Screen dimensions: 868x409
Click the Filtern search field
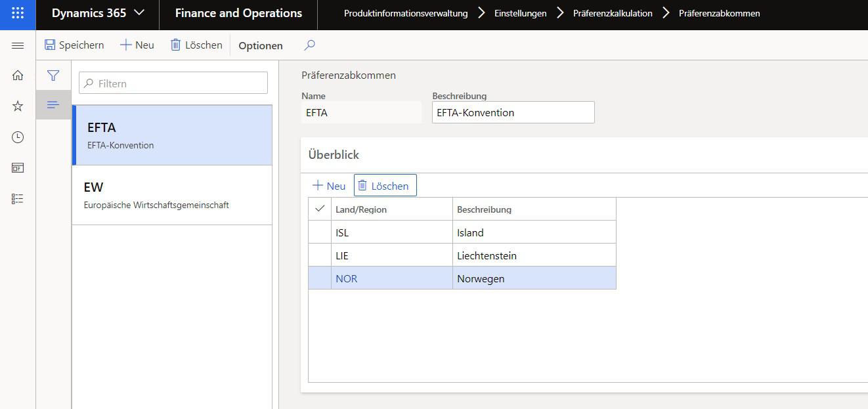coord(173,83)
